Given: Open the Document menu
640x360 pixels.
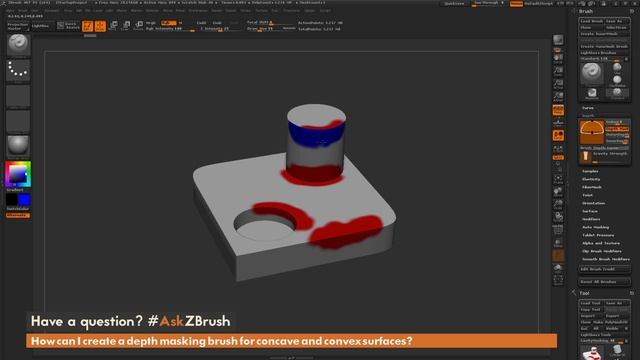Looking at the screenshot, I should (52, 11).
